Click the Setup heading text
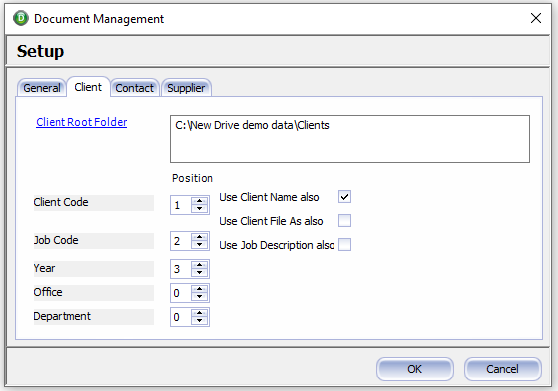The width and height of the screenshot is (558, 391). (41, 51)
